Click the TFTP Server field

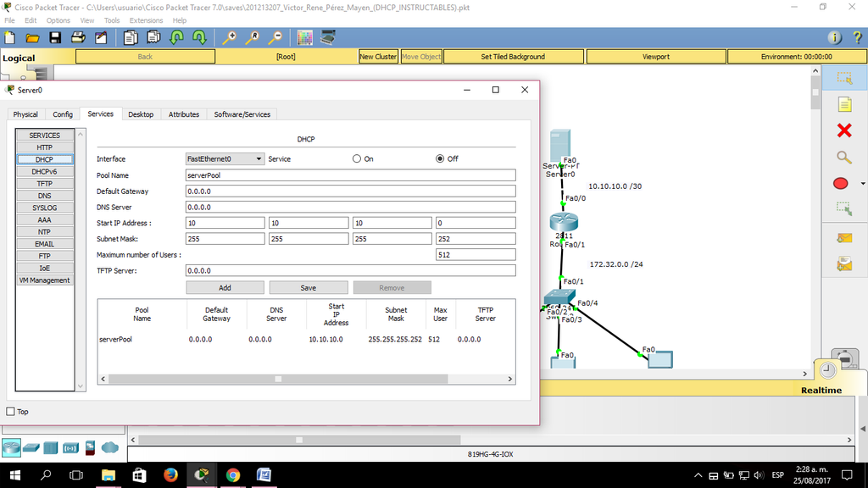click(x=350, y=270)
